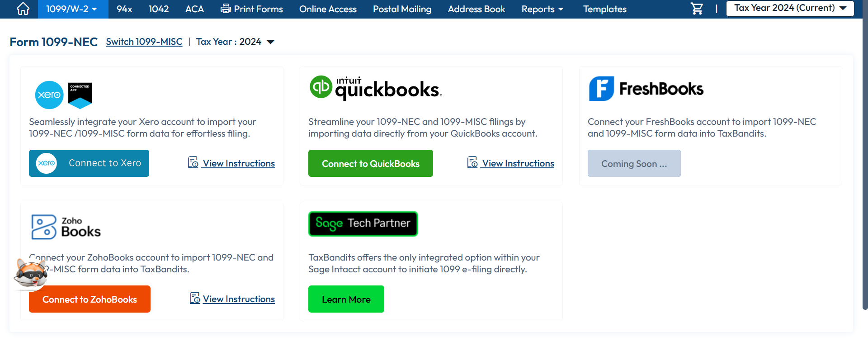Expand the Reports dropdown menu
868x342 pixels.
tap(542, 9)
